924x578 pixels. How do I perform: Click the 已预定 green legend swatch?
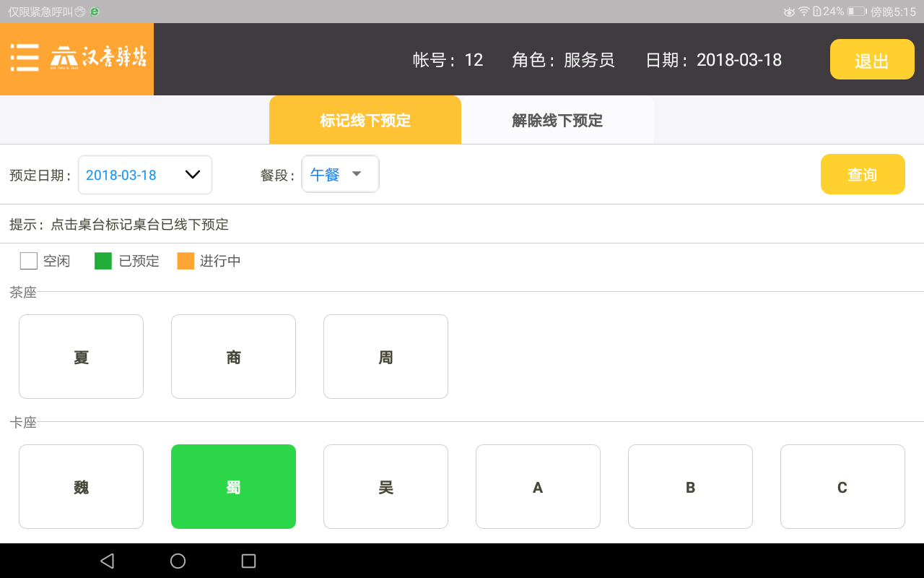(103, 261)
